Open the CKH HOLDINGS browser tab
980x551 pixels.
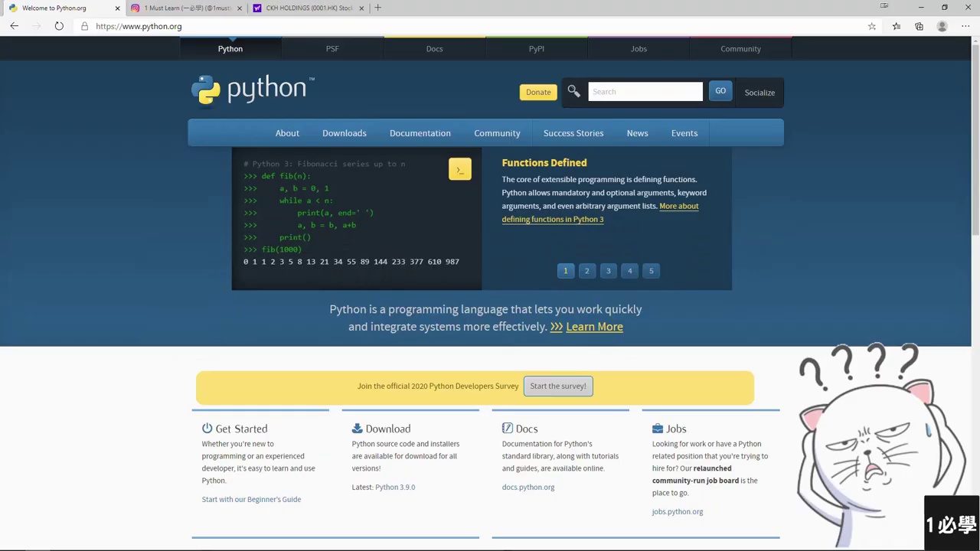pos(309,8)
